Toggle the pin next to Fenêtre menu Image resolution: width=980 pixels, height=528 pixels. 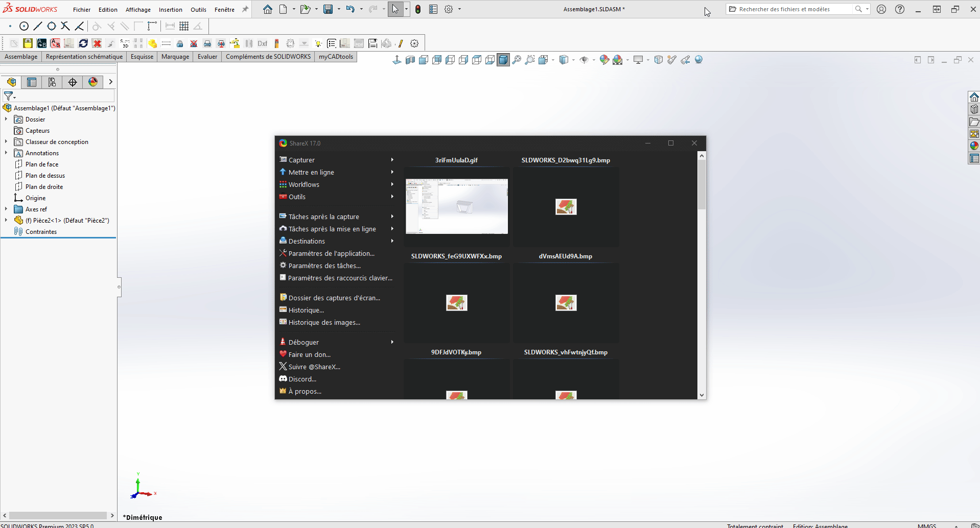pos(245,9)
